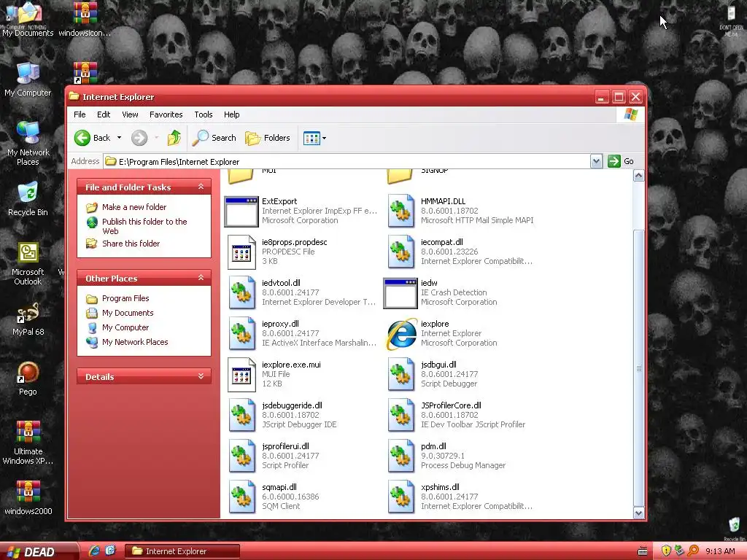747x560 pixels.
Task: Select the ieproxy.dll file icon
Action: pos(242,333)
